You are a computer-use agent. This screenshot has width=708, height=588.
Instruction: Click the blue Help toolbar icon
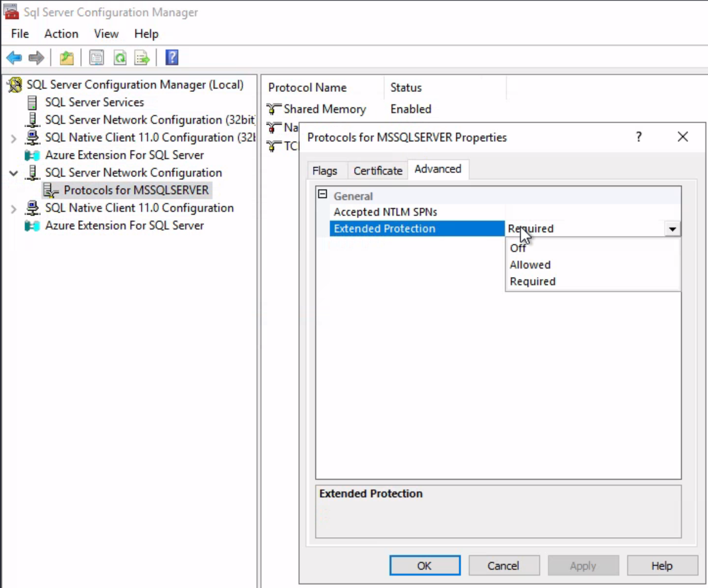172,57
